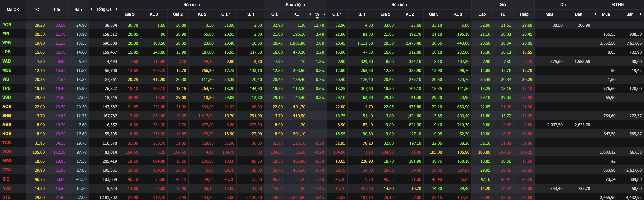Sort by the Mã CK column header
644x200 pixels.
click(13, 10)
